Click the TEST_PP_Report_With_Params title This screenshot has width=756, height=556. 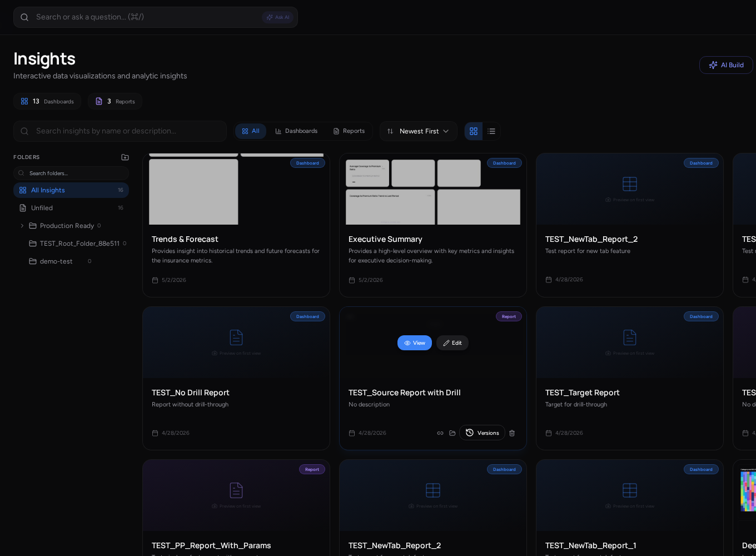211,545
